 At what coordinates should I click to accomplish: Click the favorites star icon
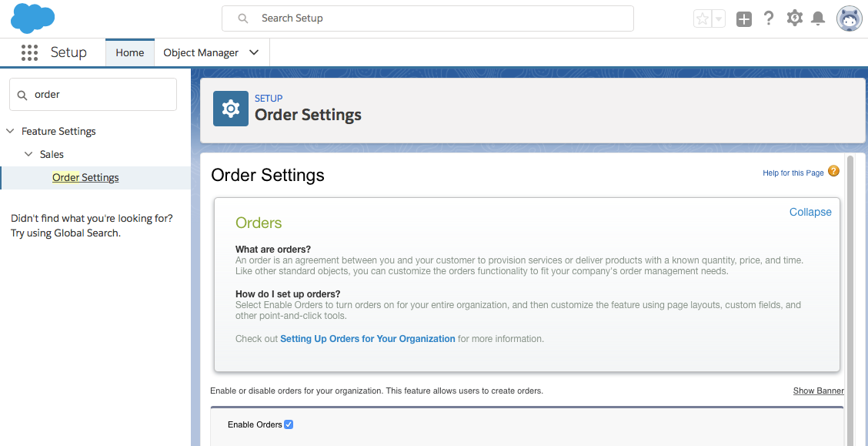tap(702, 19)
